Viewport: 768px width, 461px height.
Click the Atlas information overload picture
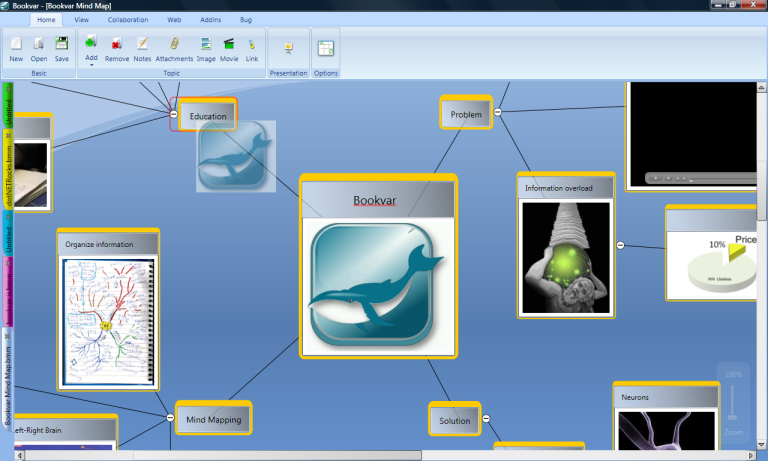566,258
